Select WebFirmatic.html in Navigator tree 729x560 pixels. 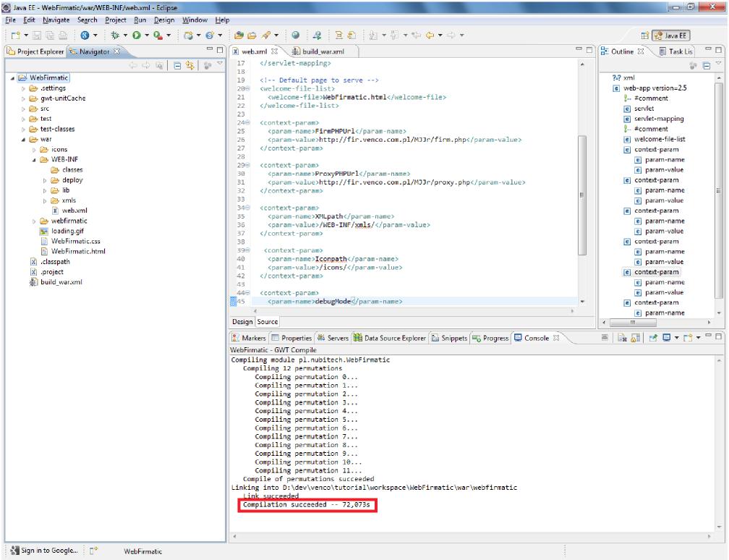pyautogui.click(x=78, y=251)
